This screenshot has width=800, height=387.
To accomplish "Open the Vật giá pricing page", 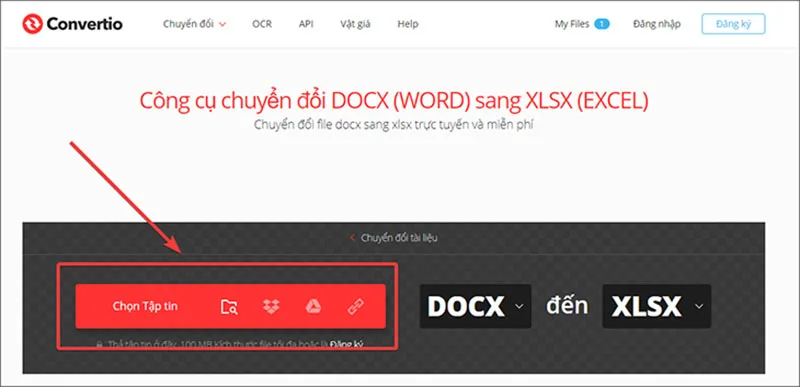I will 355,24.
